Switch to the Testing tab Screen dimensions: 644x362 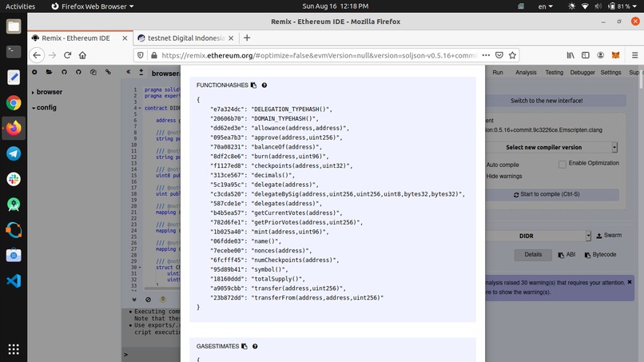pyautogui.click(x=554, y=72)
